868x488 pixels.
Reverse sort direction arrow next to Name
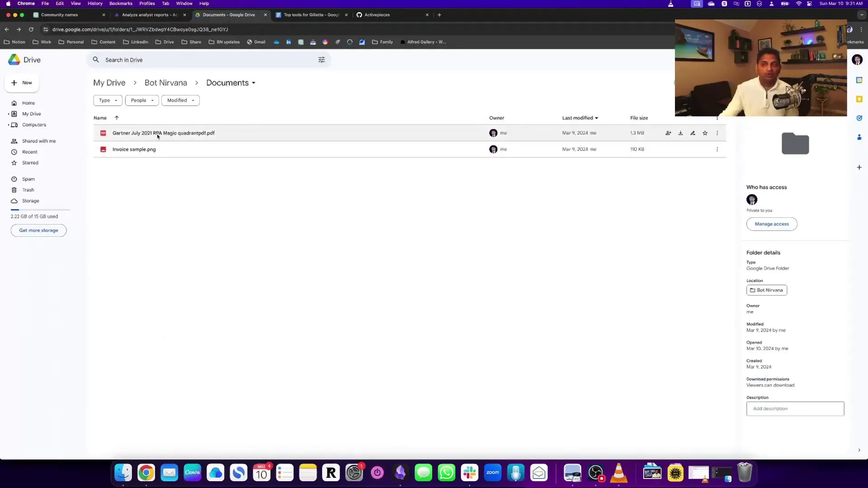(x=117, y=118)
